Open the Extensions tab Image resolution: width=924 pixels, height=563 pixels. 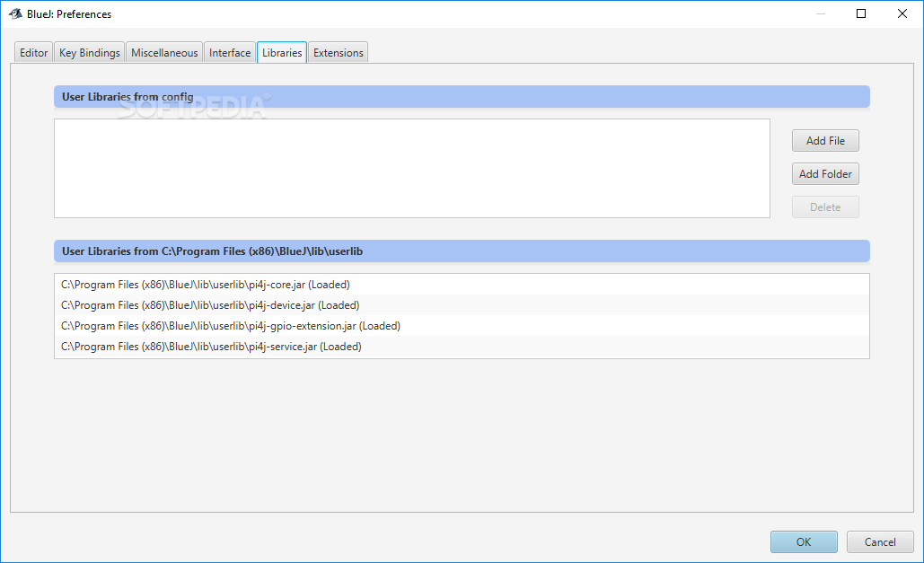point(339,52)
